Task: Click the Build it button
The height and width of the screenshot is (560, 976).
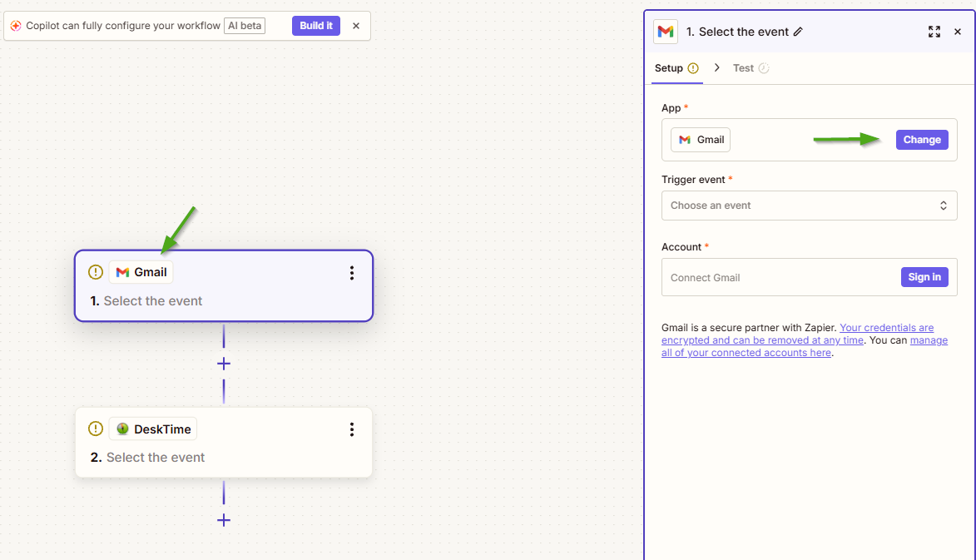Action: (x=316, y=26)
